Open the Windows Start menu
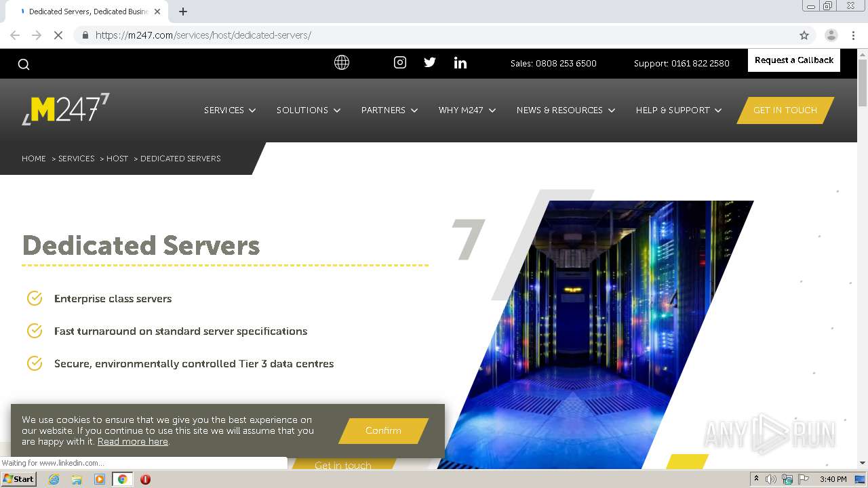Screen dimensions: 868x488 tap(19, 479)
